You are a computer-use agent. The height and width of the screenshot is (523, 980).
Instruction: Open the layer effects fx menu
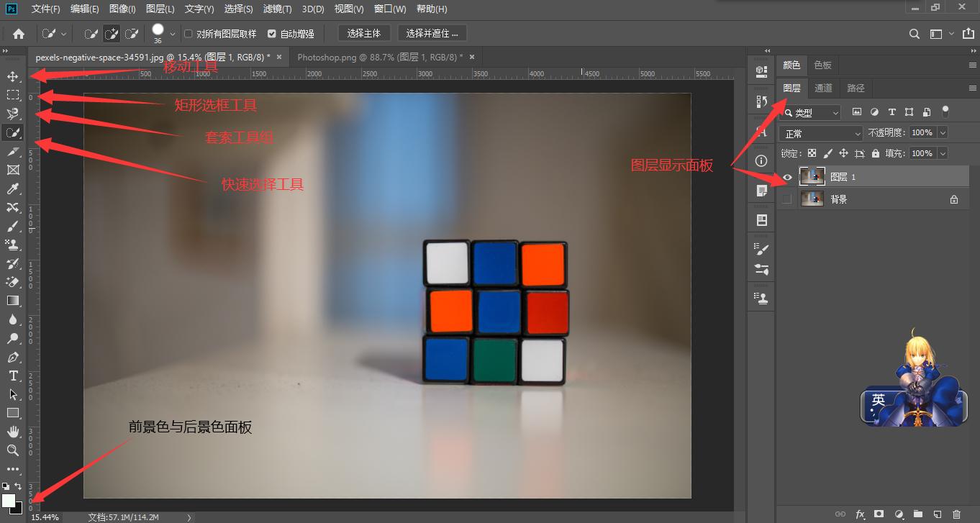pos(860,514)
